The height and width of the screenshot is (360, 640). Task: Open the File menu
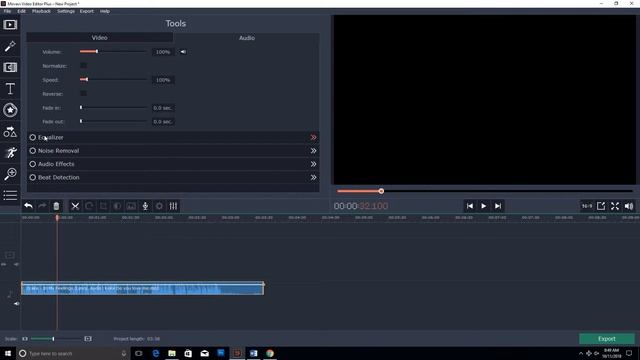coord(7,11)
